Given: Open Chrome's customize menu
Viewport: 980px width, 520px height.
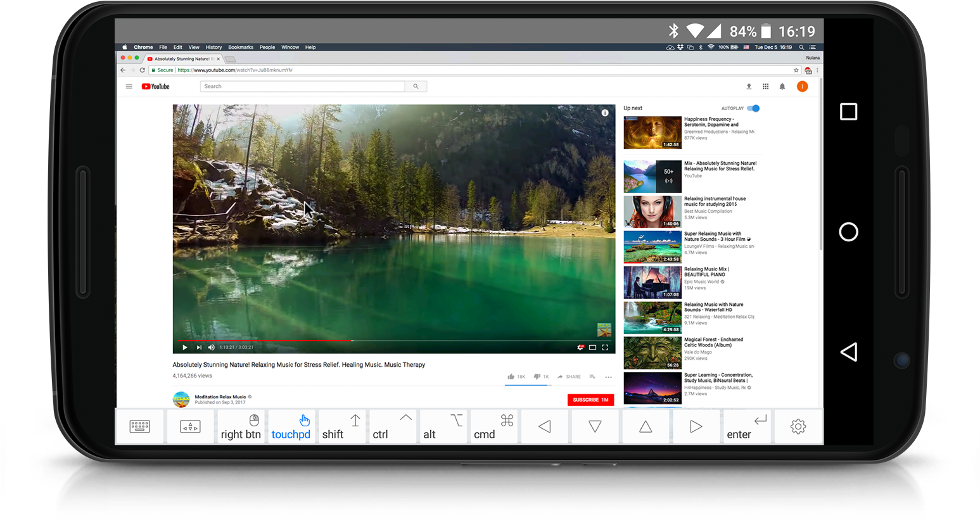Looking at the screenshot, I should point(817,70).
